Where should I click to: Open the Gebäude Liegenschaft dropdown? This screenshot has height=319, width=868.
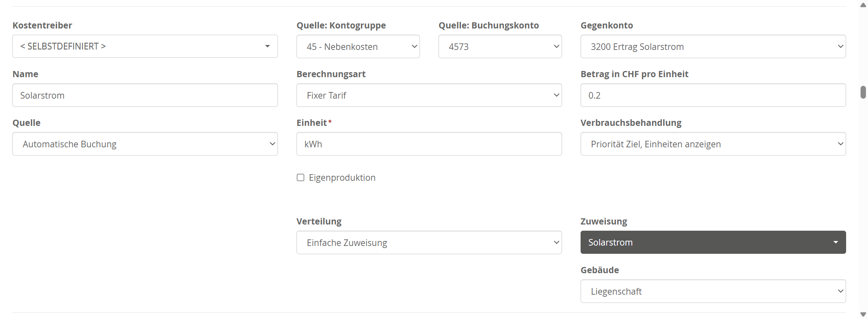pos(713,291)
